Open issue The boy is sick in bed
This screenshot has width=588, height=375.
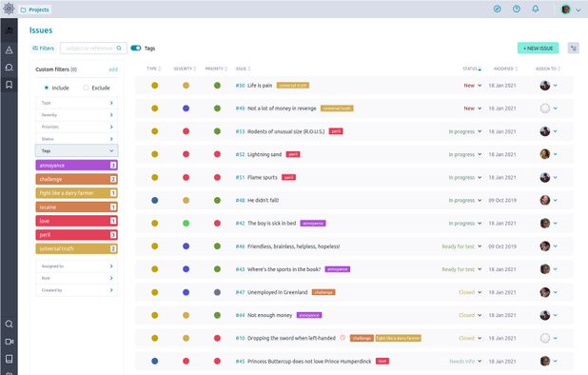271,223
